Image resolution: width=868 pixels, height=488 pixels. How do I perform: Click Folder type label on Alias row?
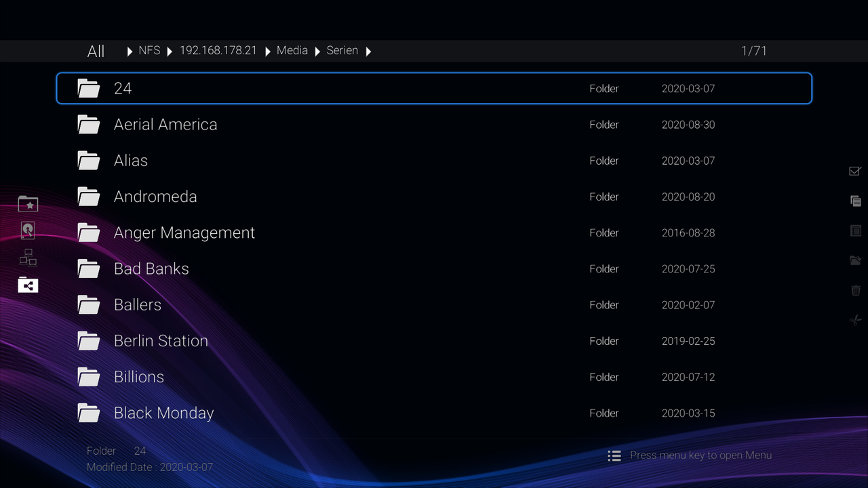pos(604,161)
